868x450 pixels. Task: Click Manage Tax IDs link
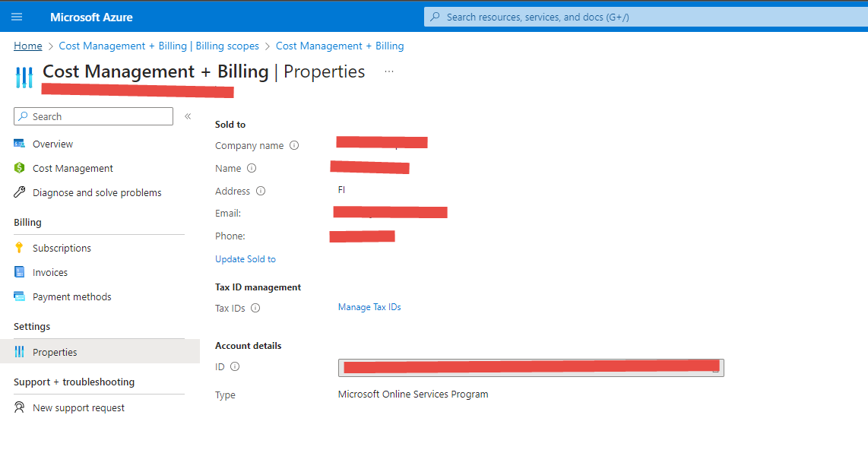369,307
